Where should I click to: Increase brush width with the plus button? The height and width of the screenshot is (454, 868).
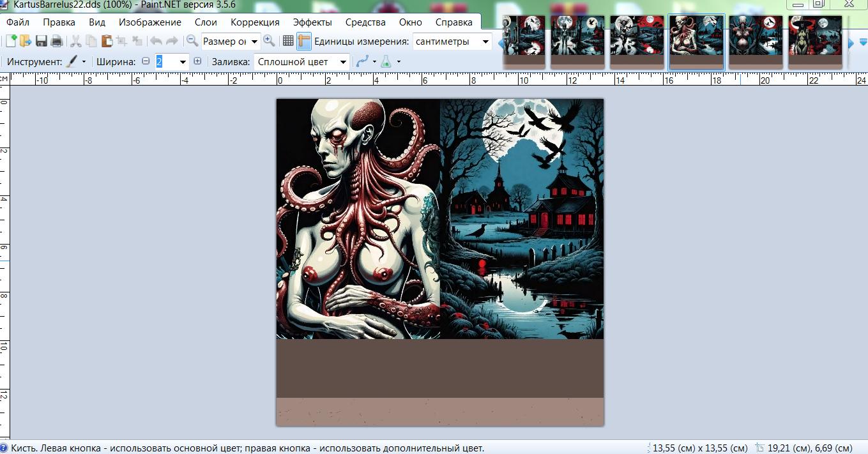[x=197, y=62]
